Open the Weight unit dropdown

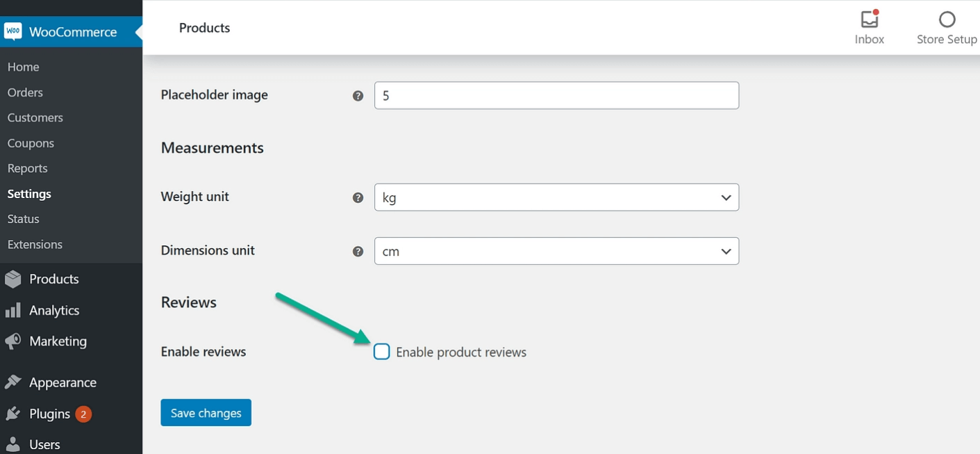click(556, 197)
